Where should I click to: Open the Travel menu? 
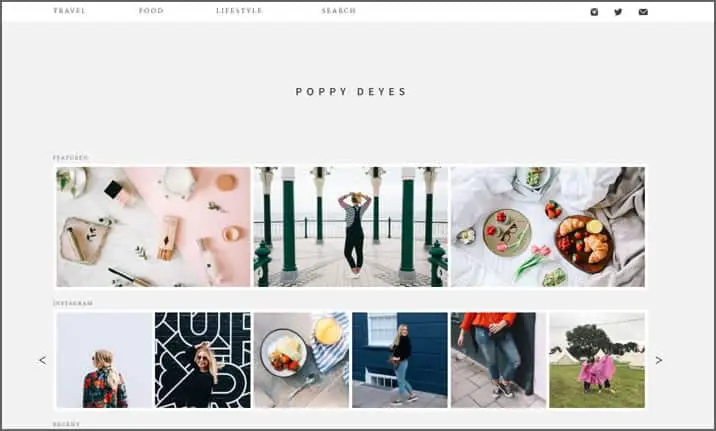point(69,11)
